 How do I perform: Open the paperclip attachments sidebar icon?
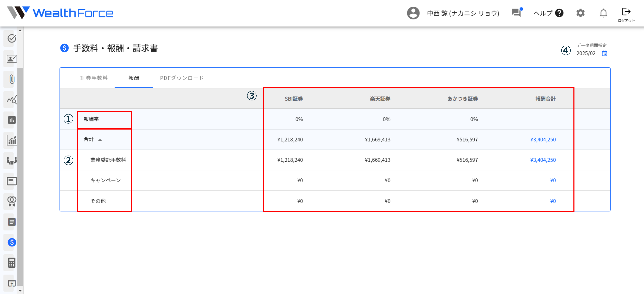coord(12,79)
